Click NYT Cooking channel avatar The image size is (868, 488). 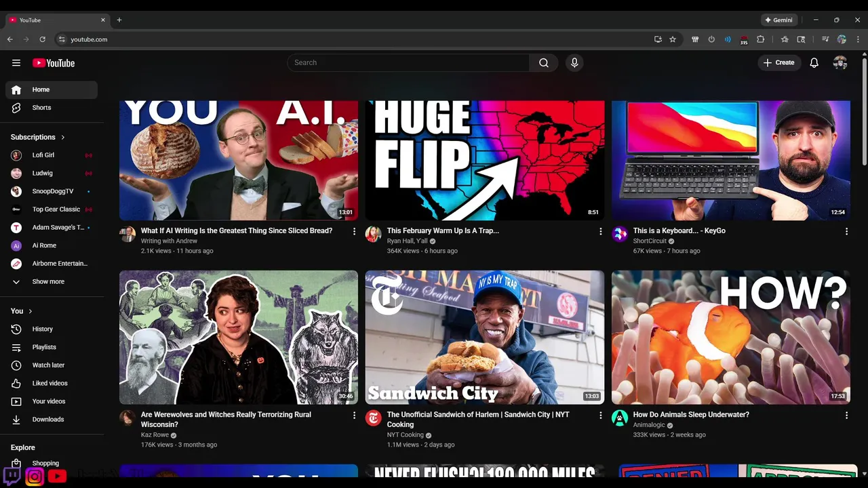pos(374,418)
